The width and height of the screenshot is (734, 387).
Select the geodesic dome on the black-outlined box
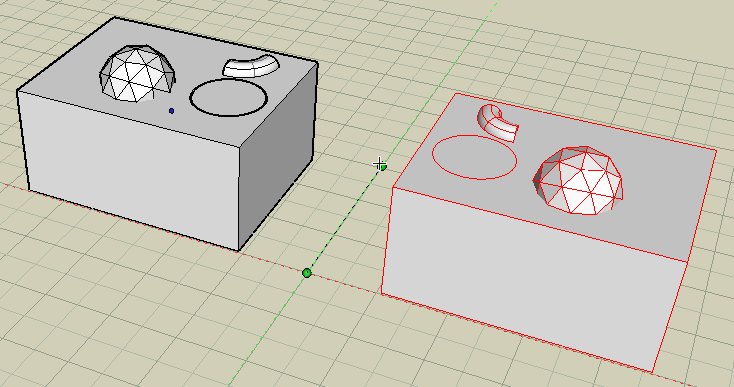tap(138, 73)
